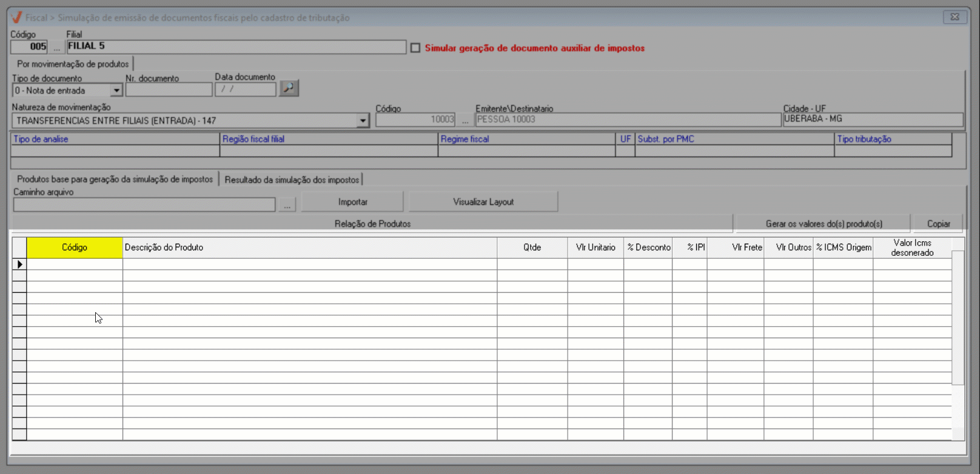Click the Importar button
The width and height of the screenshot is (980, 474).
[352, 202]
